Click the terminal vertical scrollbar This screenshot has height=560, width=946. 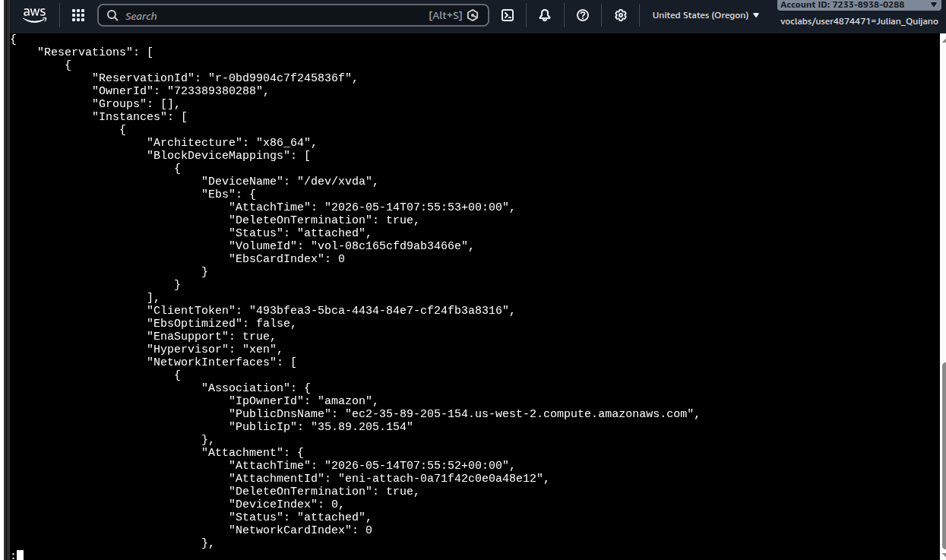click(943, 456)
